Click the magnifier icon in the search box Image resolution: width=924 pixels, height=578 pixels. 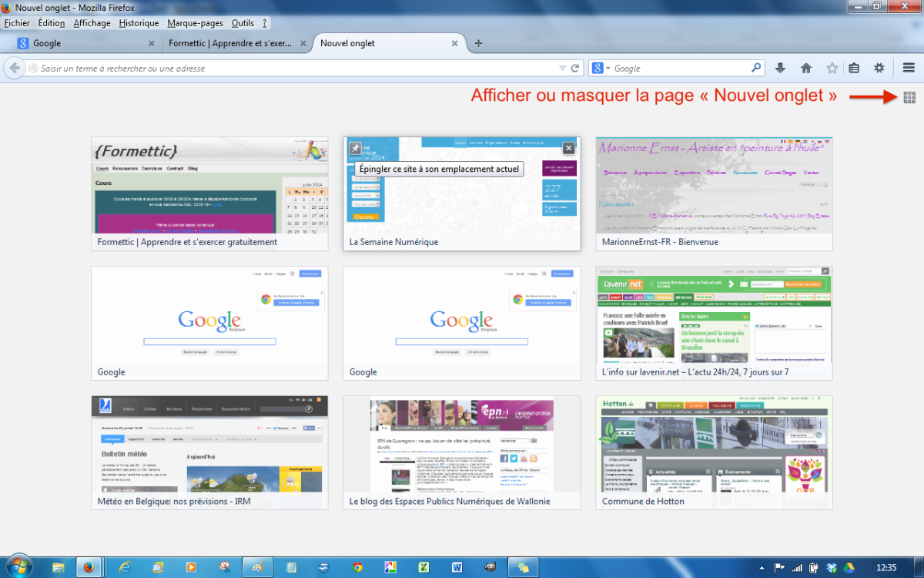756,68
